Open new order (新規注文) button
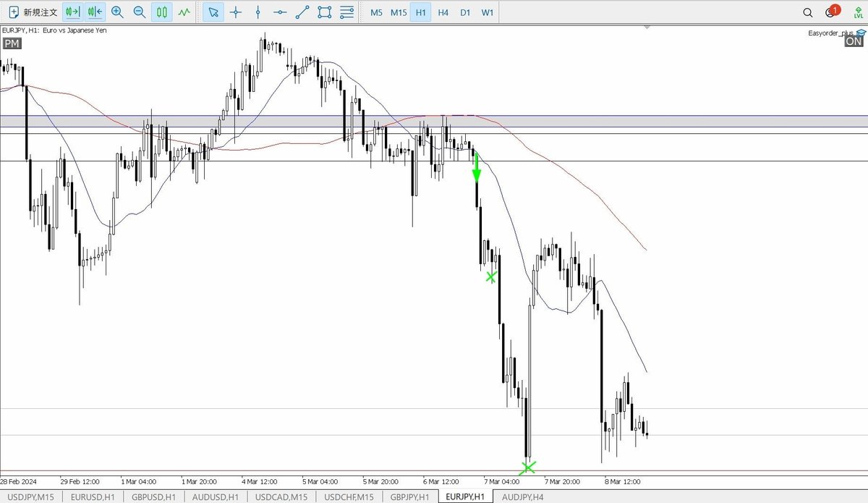This screenshot has width=868, height=503. click(x=32, y=12)
